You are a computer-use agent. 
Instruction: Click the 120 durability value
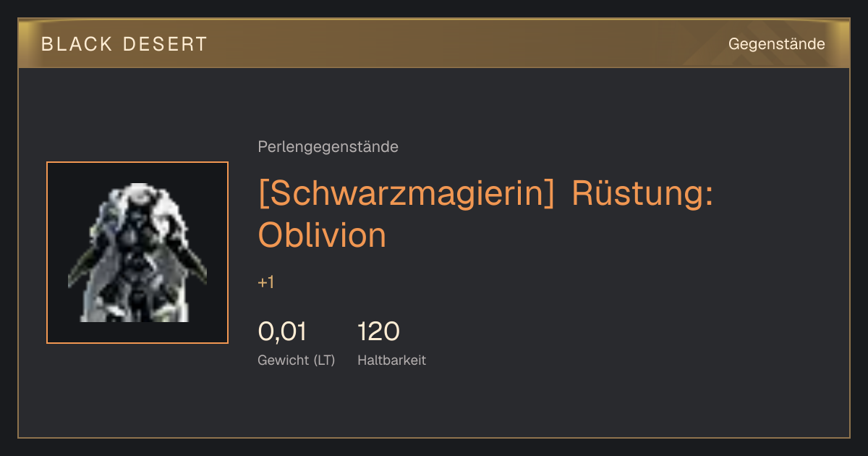tap(378, 332)
